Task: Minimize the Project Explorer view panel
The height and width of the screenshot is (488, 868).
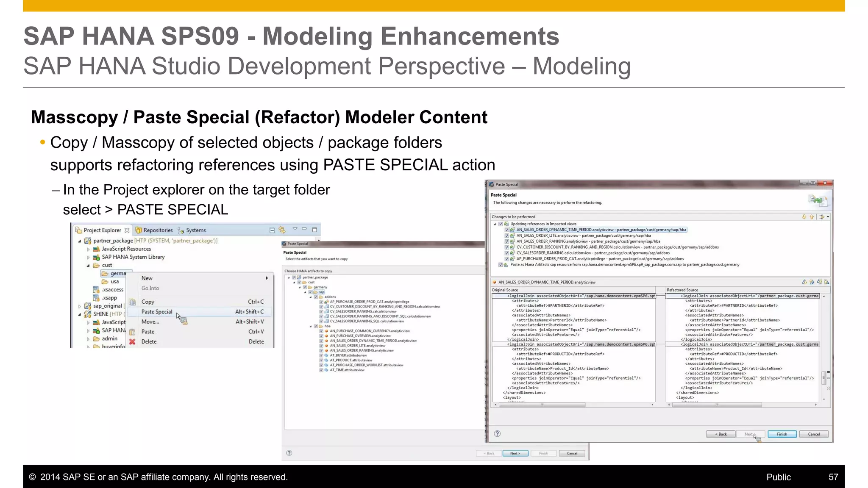Action: coord(304,229)
